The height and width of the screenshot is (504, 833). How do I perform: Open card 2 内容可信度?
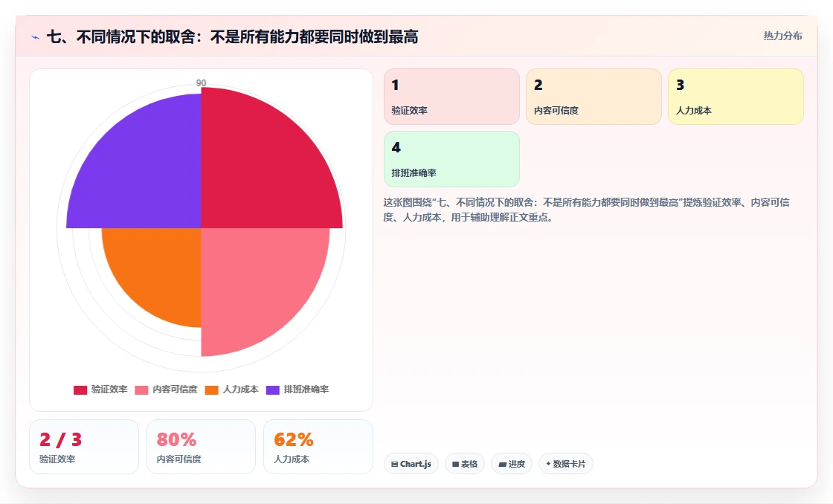594,97
